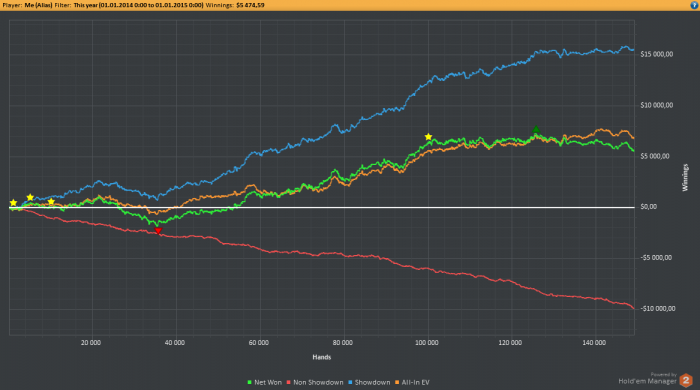700x390 pixels.
Task: Click the 100 000 hands axis label
Action: (426, 343)
